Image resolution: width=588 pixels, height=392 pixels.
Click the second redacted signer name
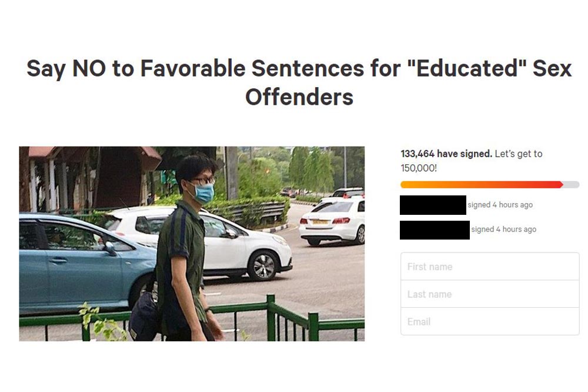coord(435,230)
